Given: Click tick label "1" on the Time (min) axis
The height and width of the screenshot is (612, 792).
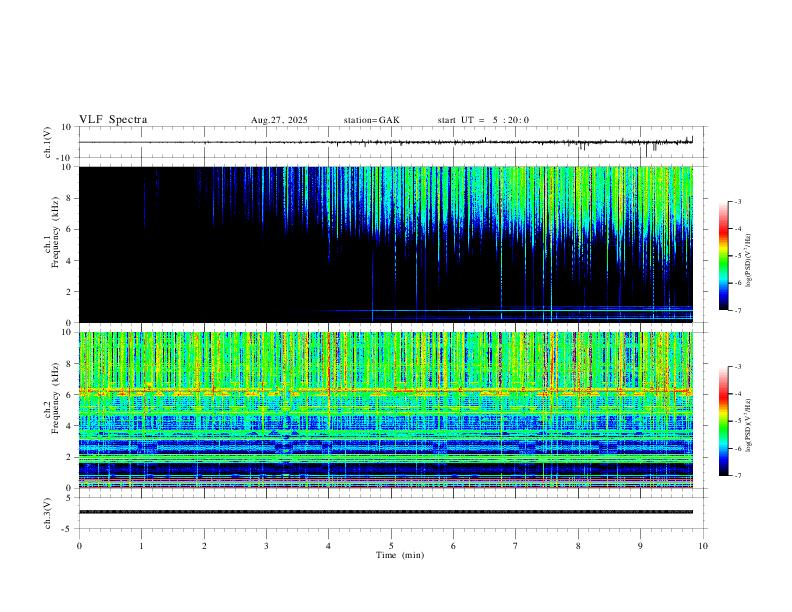Looking at the screenshot, I should pyautogui.click(x=141, y=546).
